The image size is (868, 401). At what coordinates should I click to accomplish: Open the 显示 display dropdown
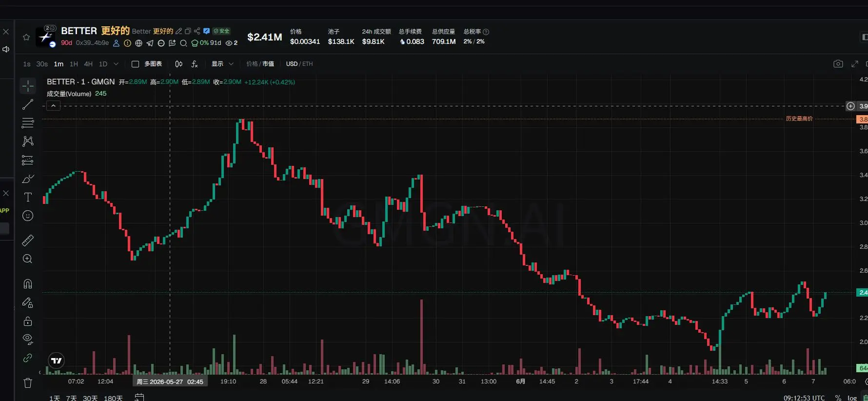pos(222,64)
